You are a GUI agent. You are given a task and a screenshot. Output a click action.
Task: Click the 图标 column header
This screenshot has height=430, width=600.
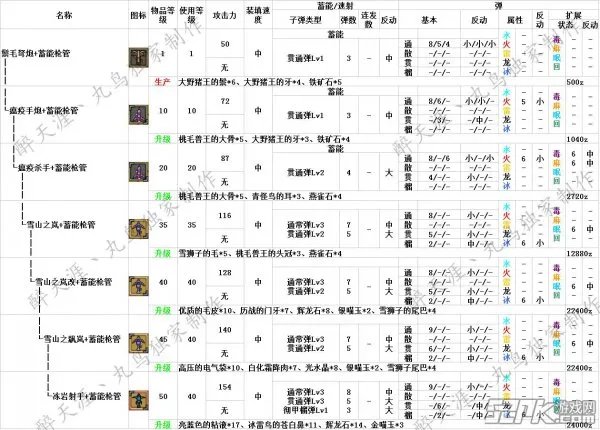(x=138, y=15)
